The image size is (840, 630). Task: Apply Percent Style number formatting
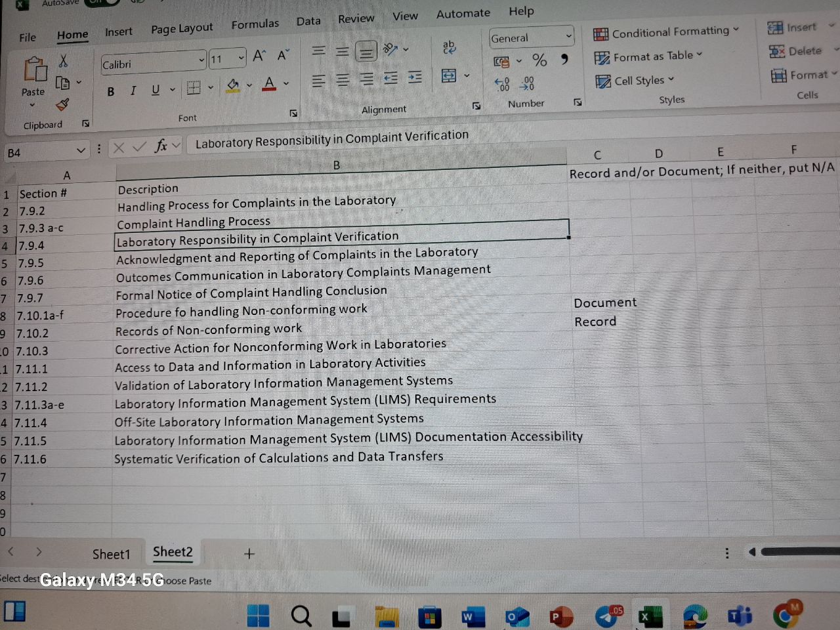(x=539, y=61)
